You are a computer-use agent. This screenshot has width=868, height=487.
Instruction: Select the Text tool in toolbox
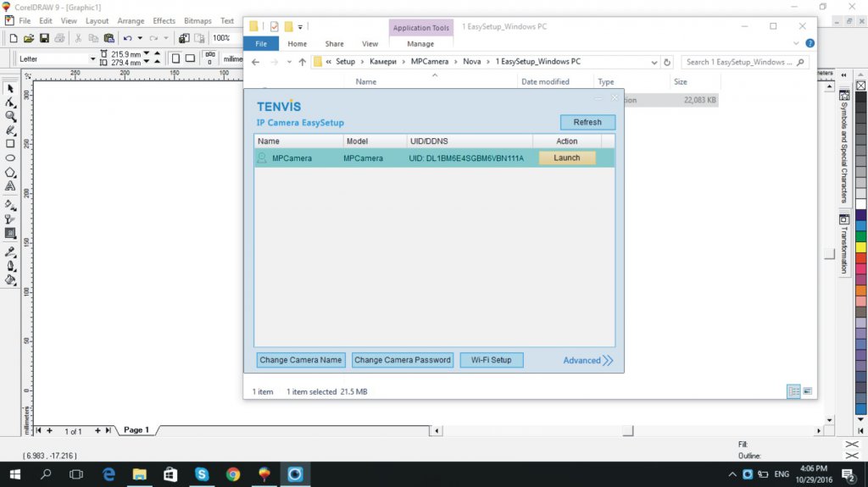pos(11,185)
